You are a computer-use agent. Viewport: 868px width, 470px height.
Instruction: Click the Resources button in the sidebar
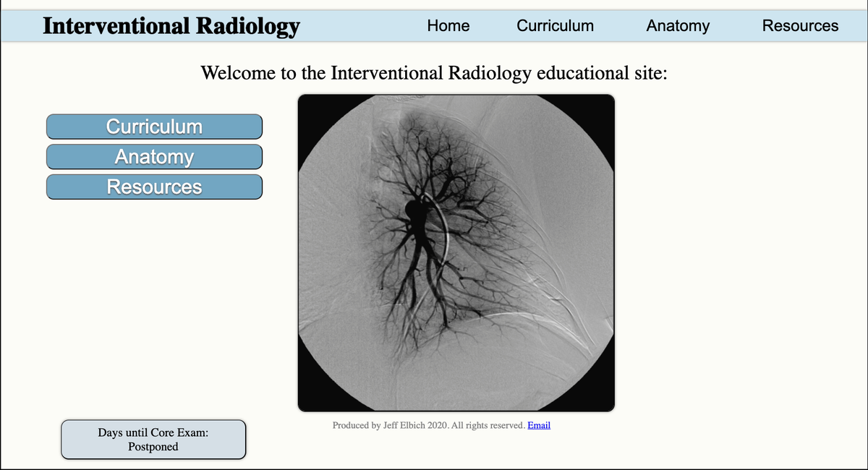[x=153, y=187]
